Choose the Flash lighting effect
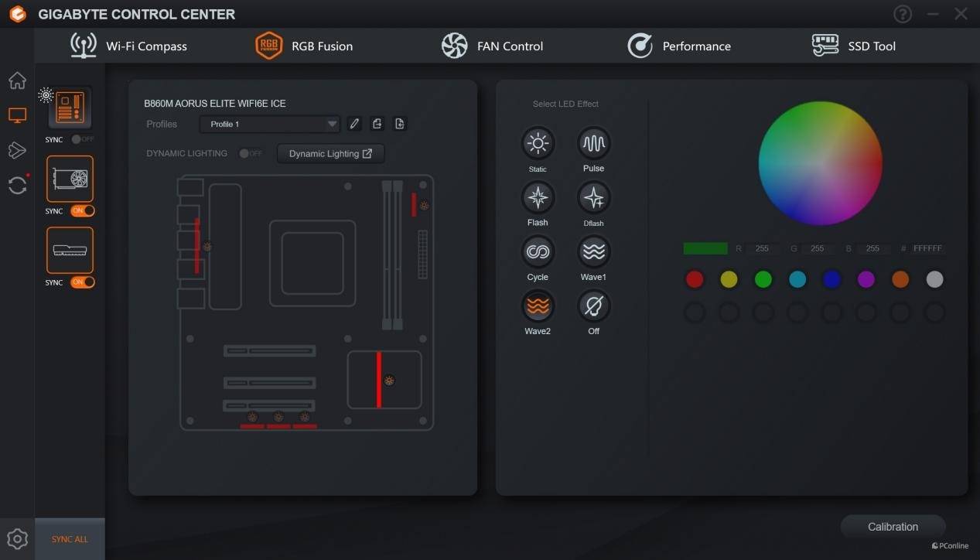The image size is (980, 560). tap(538, 198)
